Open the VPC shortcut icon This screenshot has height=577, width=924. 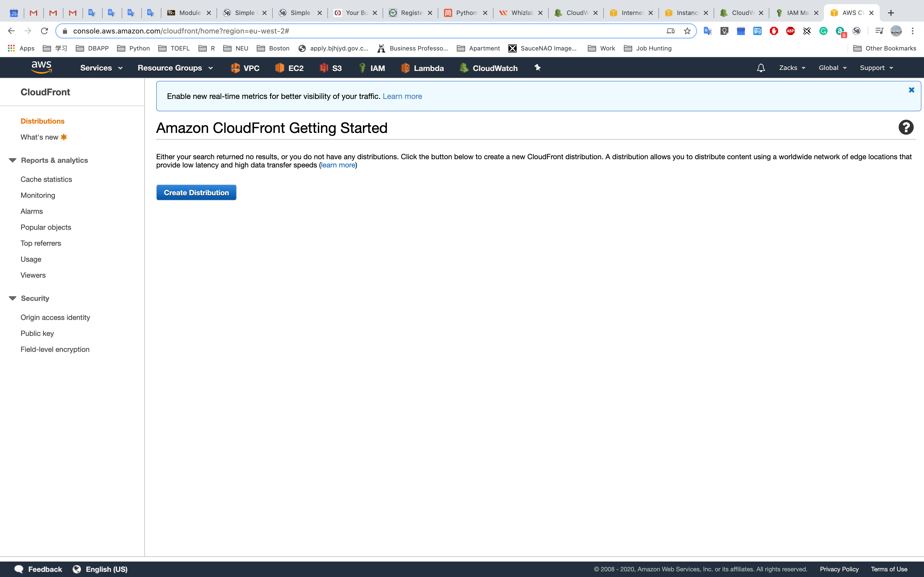coord(245,68)
